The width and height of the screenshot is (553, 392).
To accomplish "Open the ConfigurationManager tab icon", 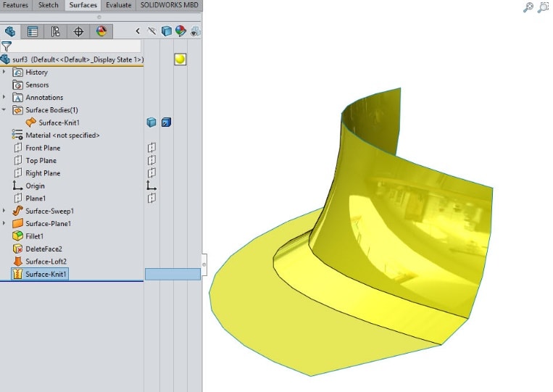I will tap(55, 31).
